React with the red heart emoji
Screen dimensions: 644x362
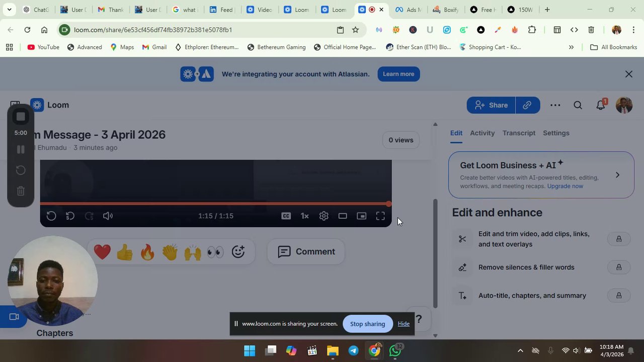click(x=102, y=251)
